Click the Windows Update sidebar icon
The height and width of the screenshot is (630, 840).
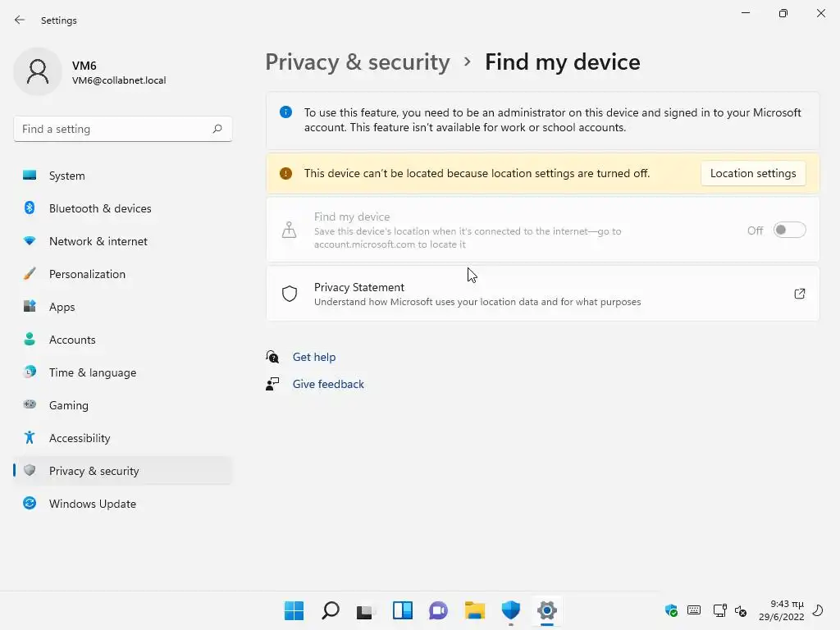(x=30, y=504)
